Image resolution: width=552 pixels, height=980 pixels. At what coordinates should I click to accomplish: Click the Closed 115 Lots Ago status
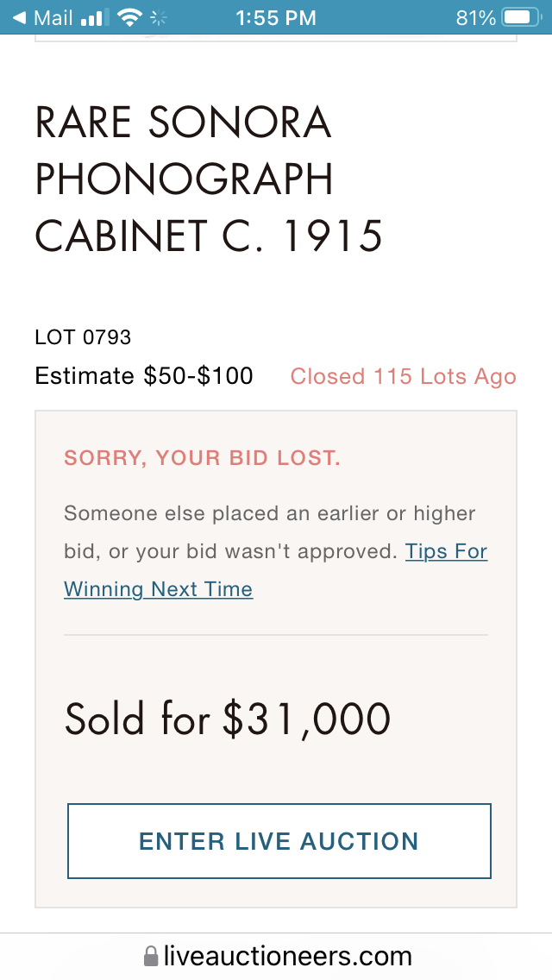point(403,377)
